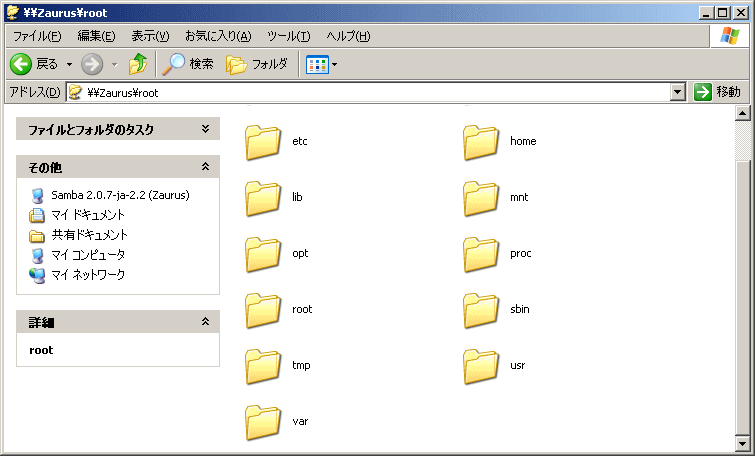Open the Back history dropdown arrow
This screenshot has height=456, width=755.
69,64
